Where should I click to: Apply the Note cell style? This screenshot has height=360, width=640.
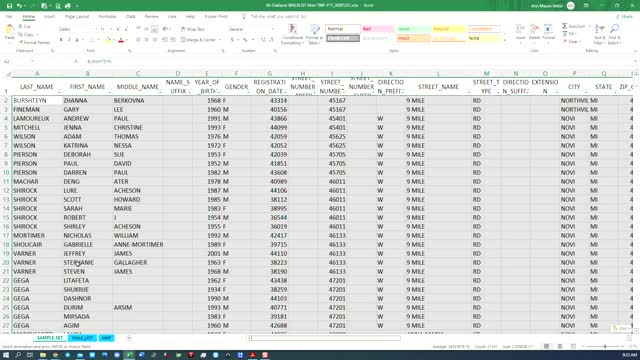pos(484,38)
